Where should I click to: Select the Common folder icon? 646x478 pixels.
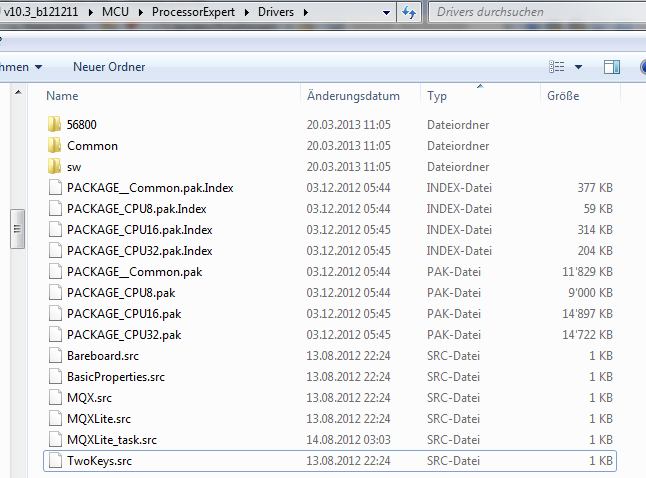(x=54, y=145)
